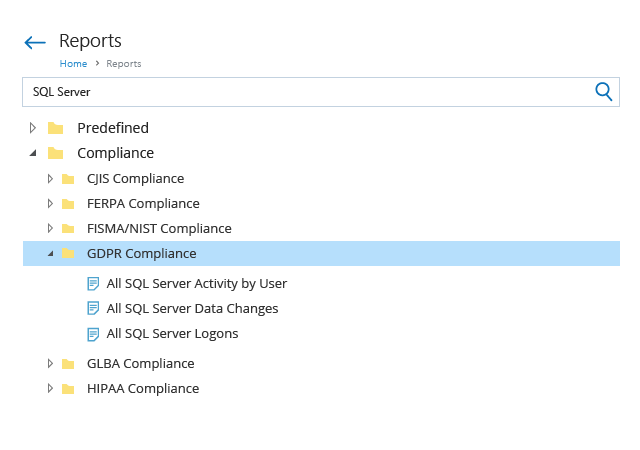Click the All SQL Server Logons report icon
Image resolution: width=640 pixels, height=450 pixels.
tap(93, 334)
